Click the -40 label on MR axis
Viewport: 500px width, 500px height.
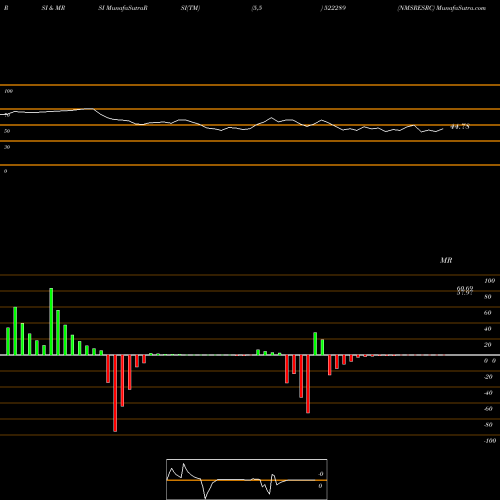[488, 393]
